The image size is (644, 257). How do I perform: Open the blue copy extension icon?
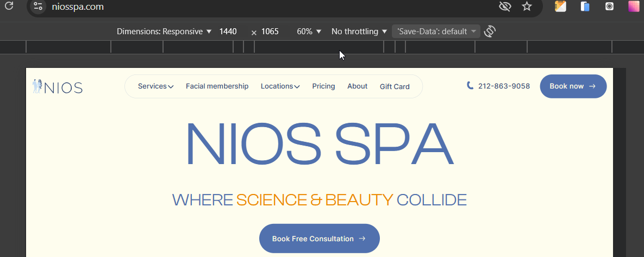pyautogui.click(x=585, y=6)
